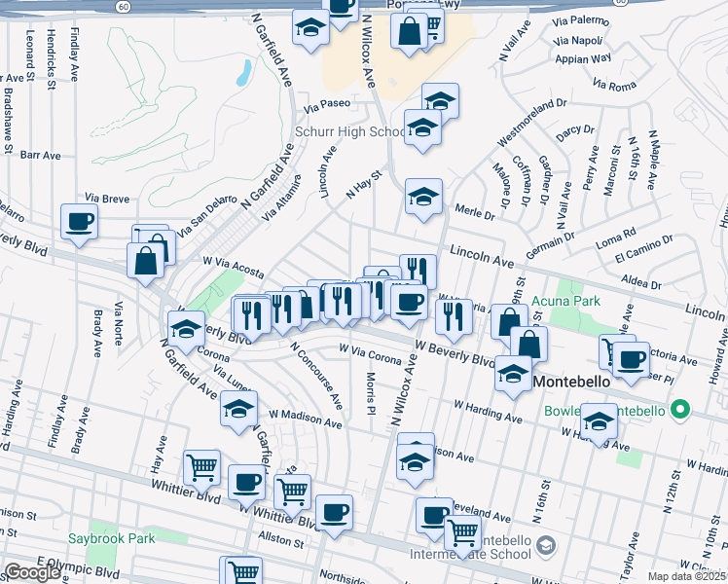Select the cart marker beside Montebello Intermediate School

(462, 536)
